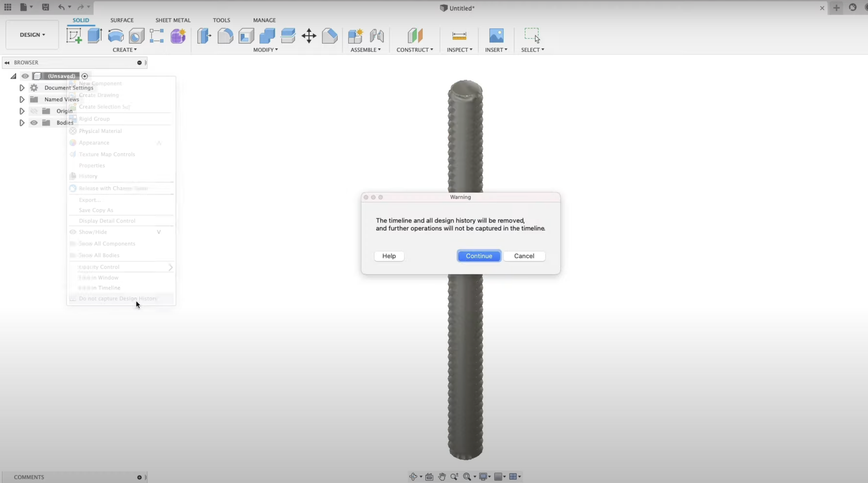The width and height of the screenshot is (868, 483).
Task: Switch to the SURFACE tab
Action: pos(122,20)
